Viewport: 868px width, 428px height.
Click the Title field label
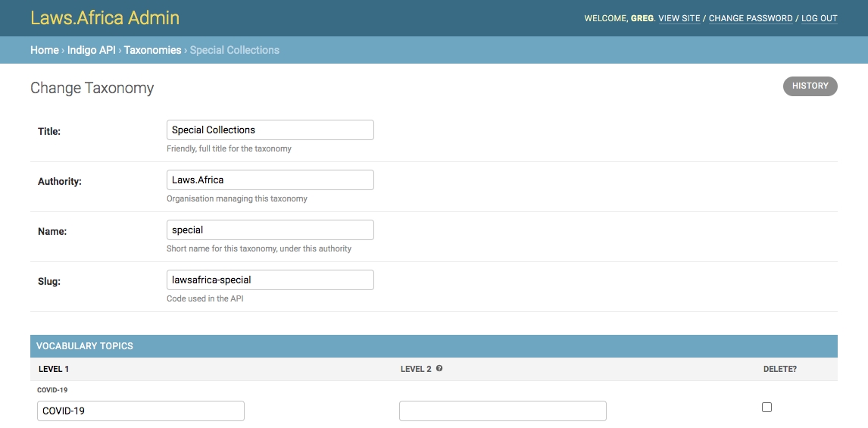coord(49,132)
